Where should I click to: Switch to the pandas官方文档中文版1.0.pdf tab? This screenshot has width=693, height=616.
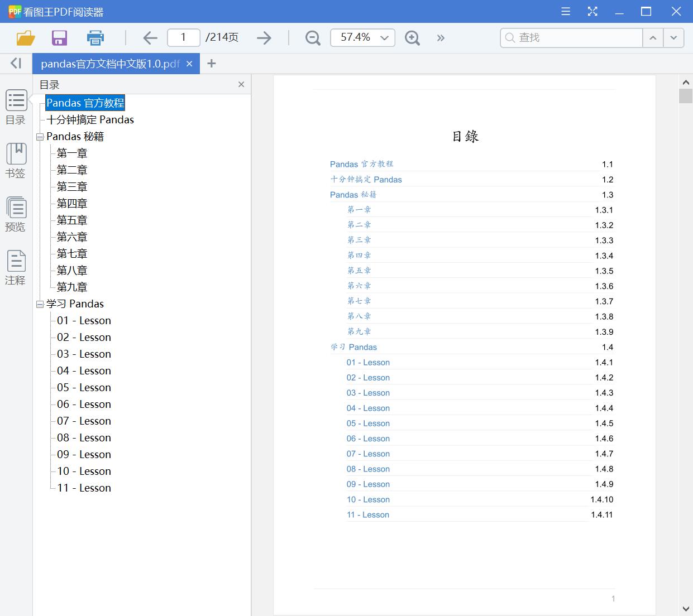click(109, 63)
